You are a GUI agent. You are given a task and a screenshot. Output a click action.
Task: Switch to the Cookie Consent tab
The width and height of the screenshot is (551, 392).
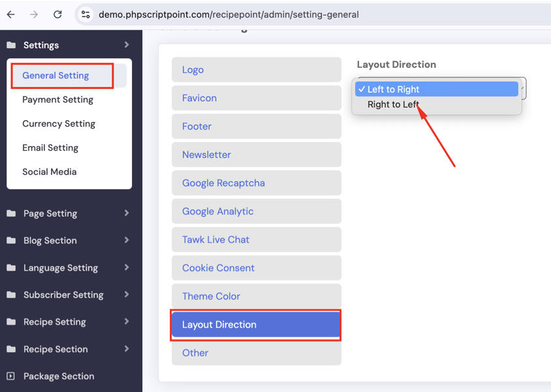(x=257, y=268)
